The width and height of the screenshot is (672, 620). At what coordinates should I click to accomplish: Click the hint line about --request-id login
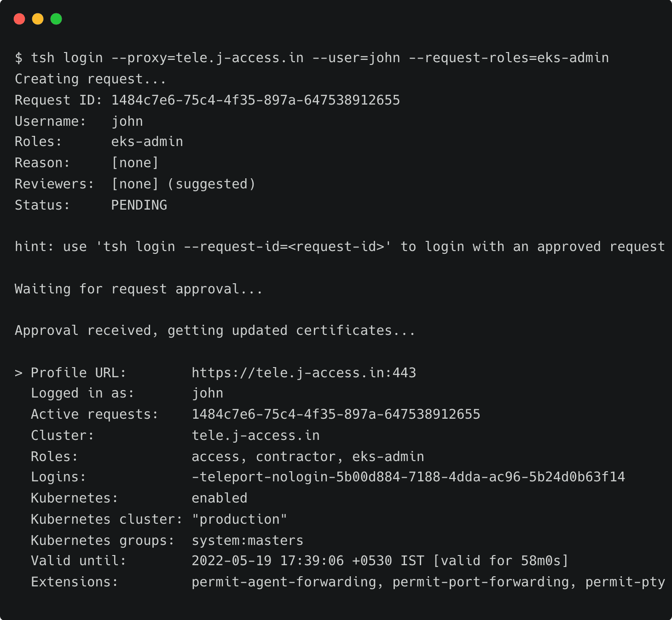[x=340, y=247]
